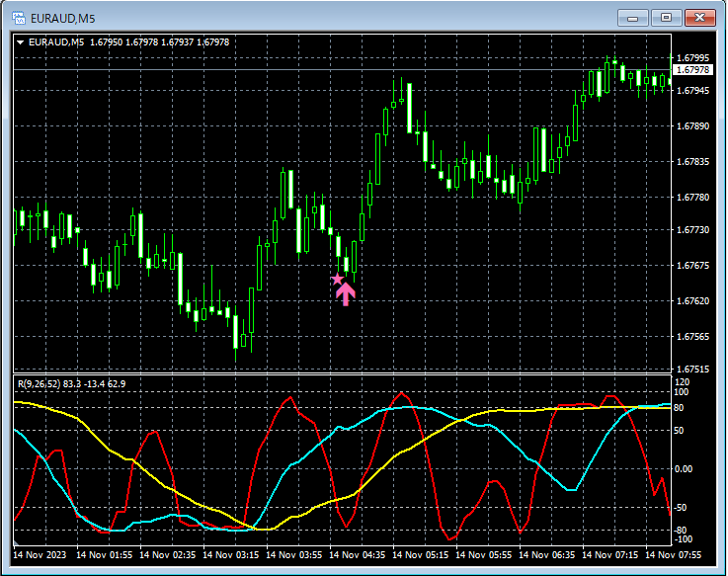
Task: Click the EURAUD,M5 OHLC header text
Action: [x=128, y=42]
